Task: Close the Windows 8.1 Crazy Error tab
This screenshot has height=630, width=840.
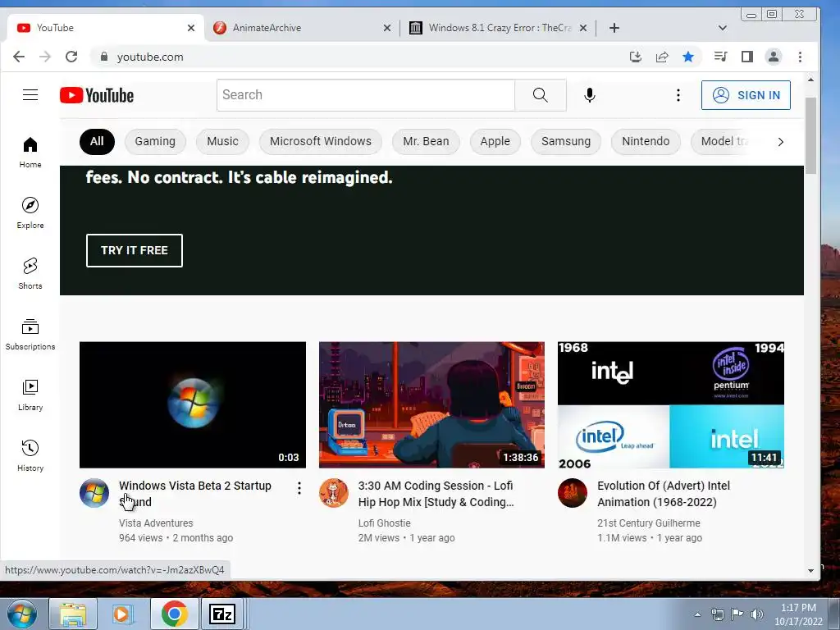Action: click(583, 28)
